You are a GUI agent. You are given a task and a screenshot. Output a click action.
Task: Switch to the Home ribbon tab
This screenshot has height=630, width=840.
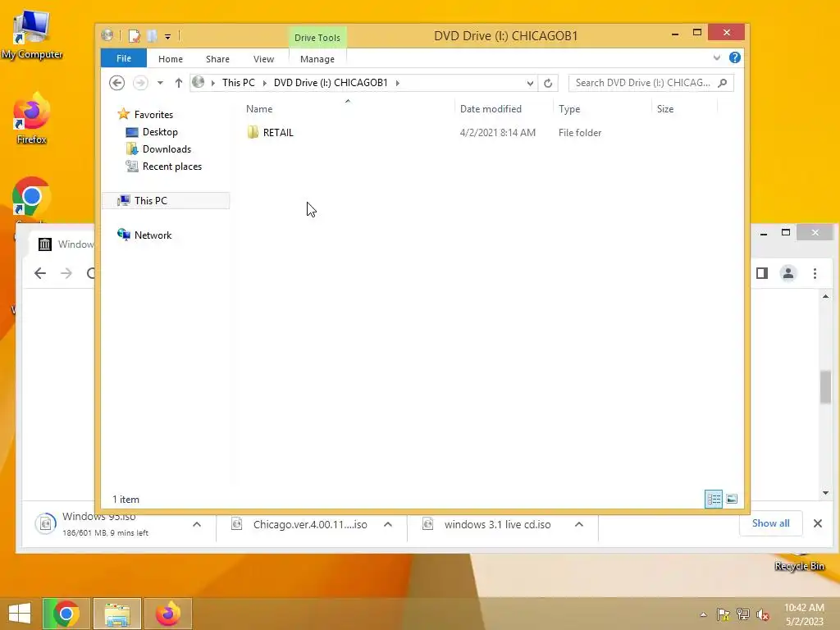(x=171, y=59)
